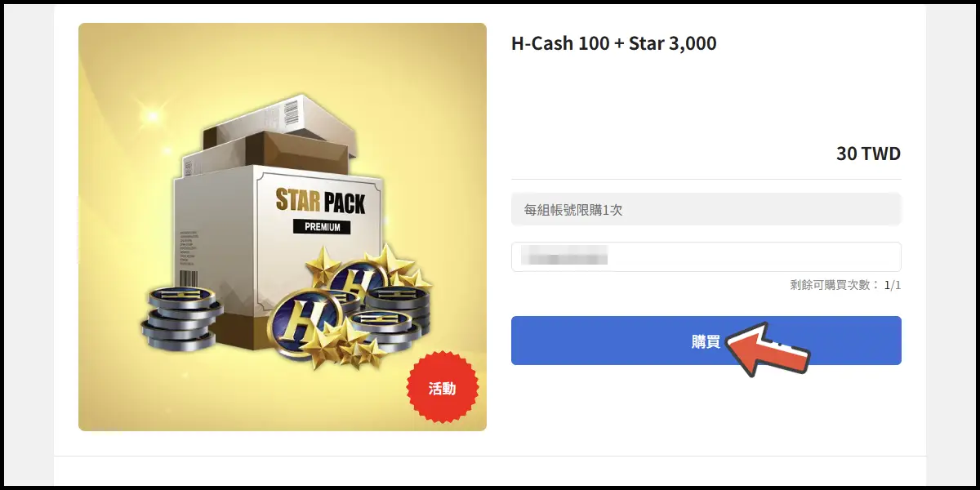Click the red 活動 event badge
Screen dimensions: 980x490
tap(442, 388)
